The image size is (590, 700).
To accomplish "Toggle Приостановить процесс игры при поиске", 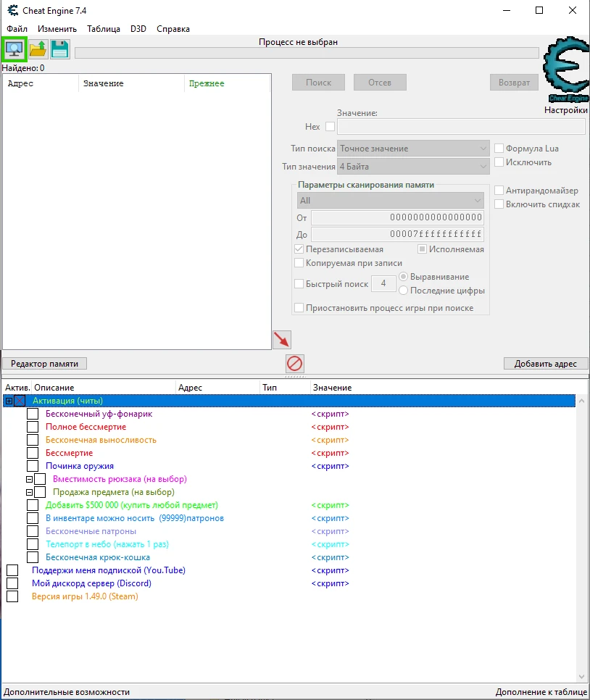I will [299, 308].
